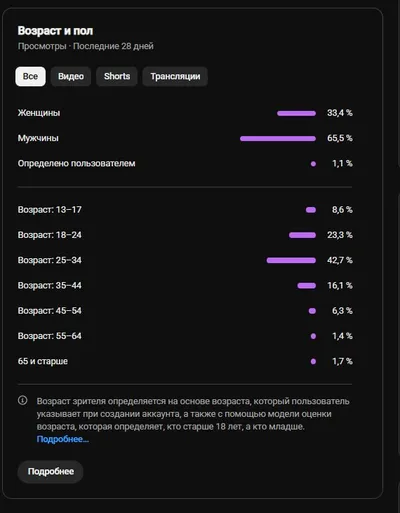Click the 65,5 % value for Мужчины
Image resolution: width=400 pixels, height=513 pixels.
[340, 138]
